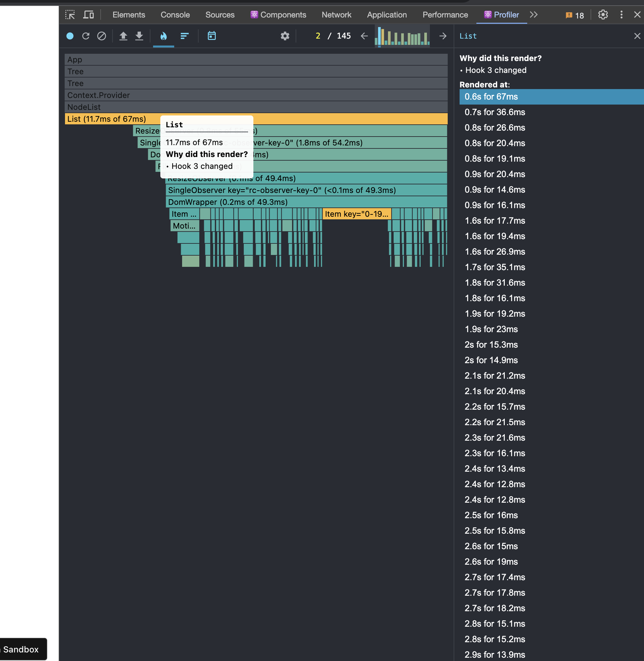Open Profiler view settings gear
644x661 pixels.
pos(285,36)
